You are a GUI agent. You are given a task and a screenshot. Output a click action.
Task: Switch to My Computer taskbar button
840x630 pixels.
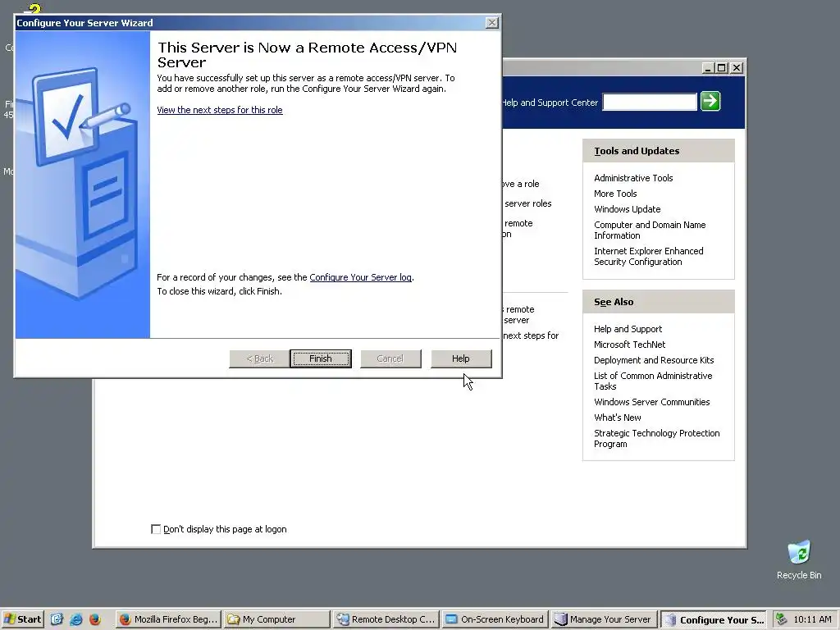[x=276, y=619]
